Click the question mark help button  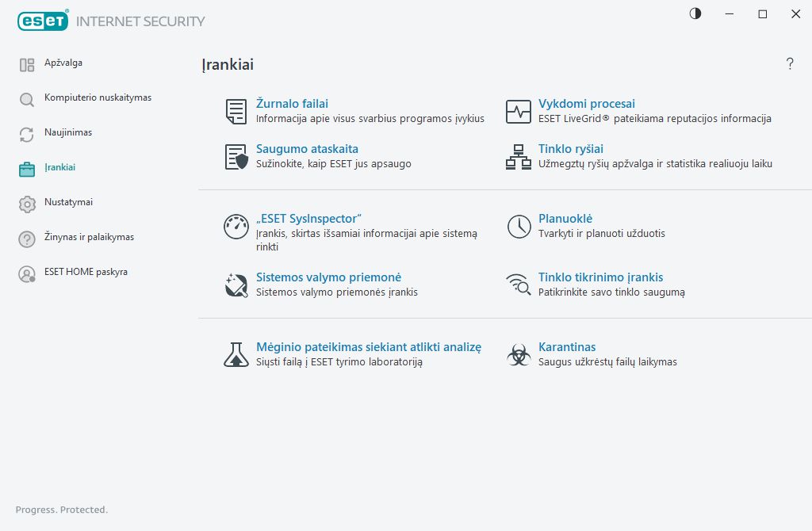click(x=790, y=64)
